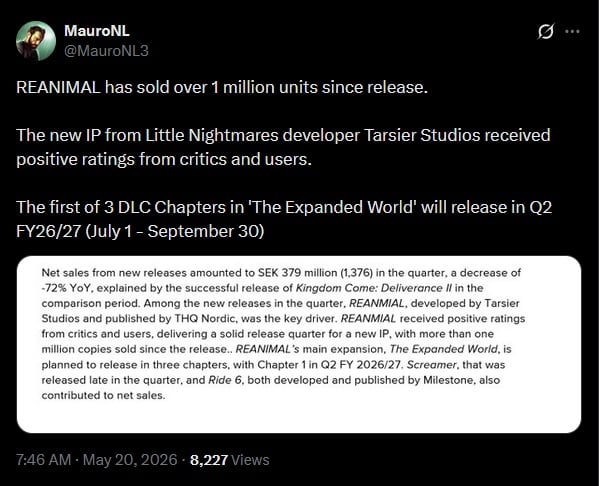This screenshot has height=486, width=599.
Task: Click the MauroNL display name
Action: pos(97,31)
